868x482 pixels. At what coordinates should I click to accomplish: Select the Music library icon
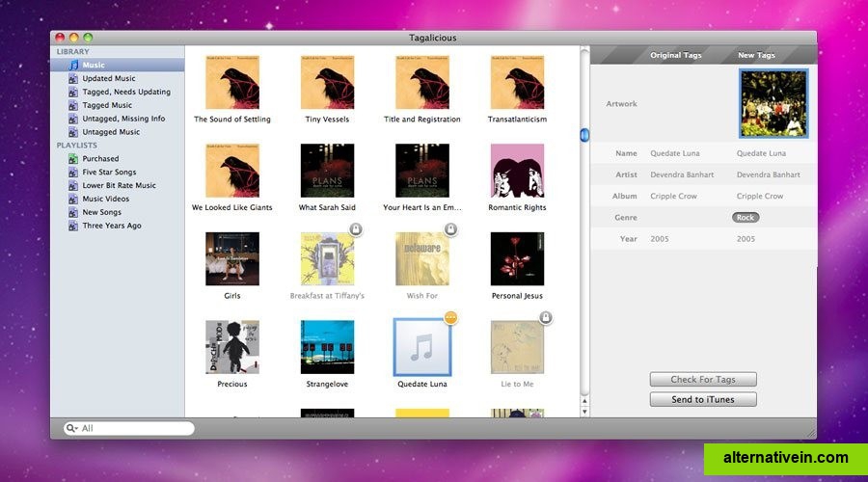click(x=73, y=65)
